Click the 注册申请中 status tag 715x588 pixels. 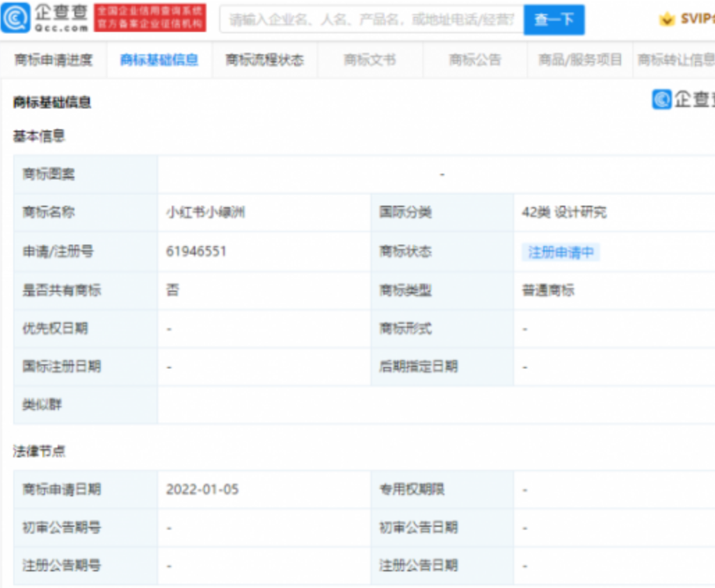(561, 252)
